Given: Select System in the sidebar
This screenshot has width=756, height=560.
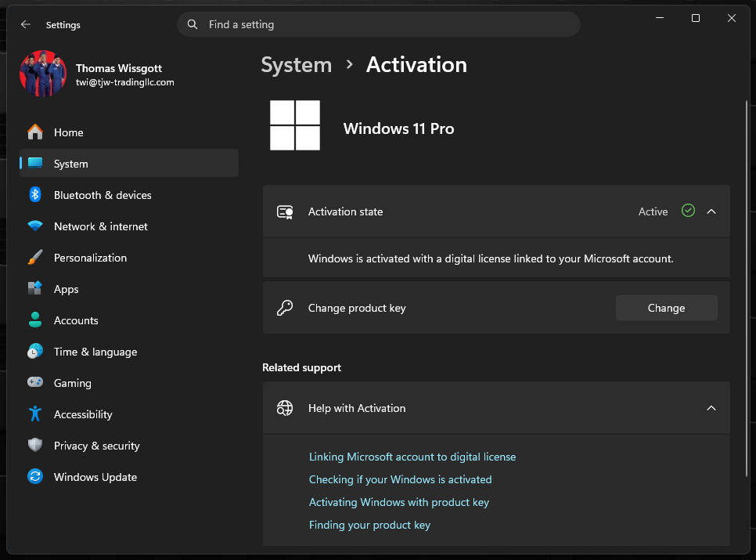Looking at the screenshot, I should [x=128, y=163].
